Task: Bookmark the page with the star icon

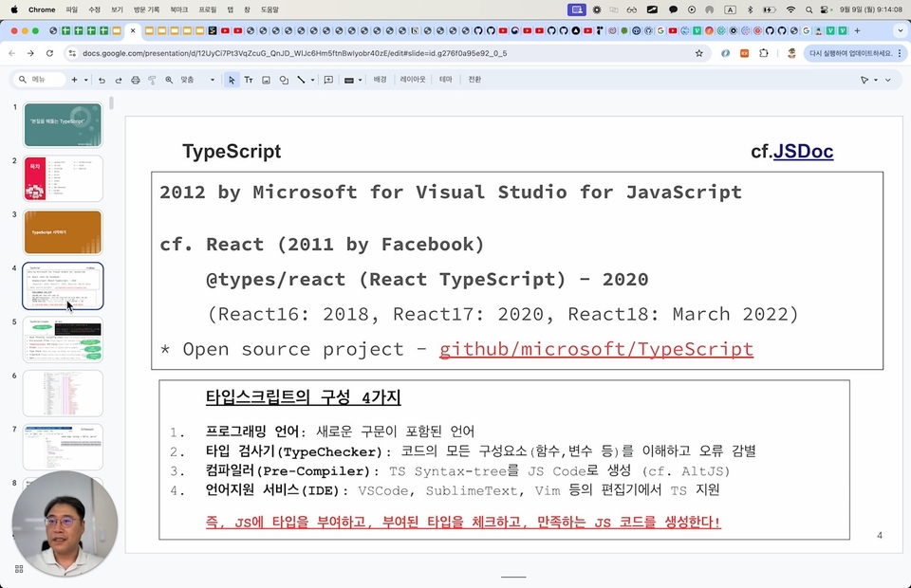Action: [699, 53]
